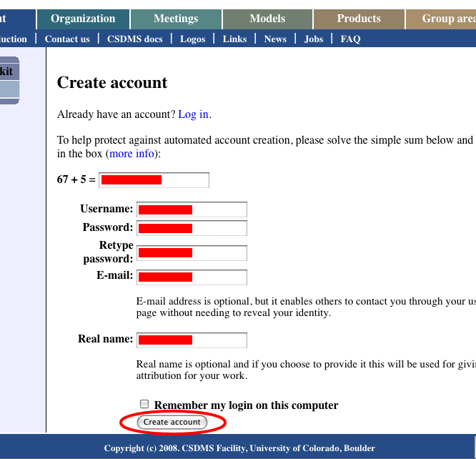View the Jobs page

314,39
